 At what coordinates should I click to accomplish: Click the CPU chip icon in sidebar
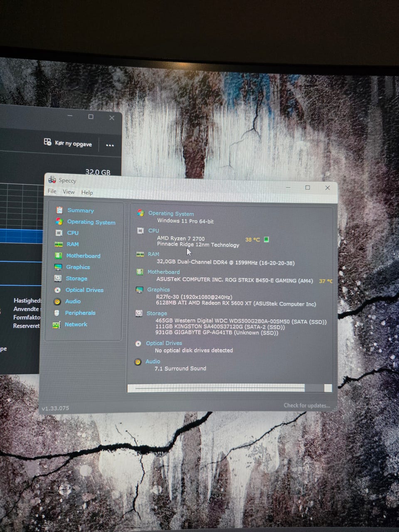coord(59,233)
